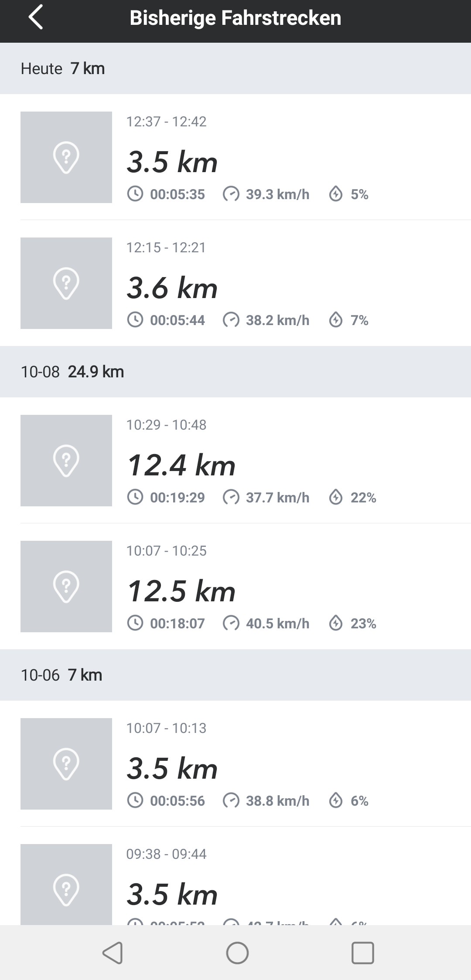Tap the clock icon beside 00:05:35
The image size is (471, 980).
point(135,194)
